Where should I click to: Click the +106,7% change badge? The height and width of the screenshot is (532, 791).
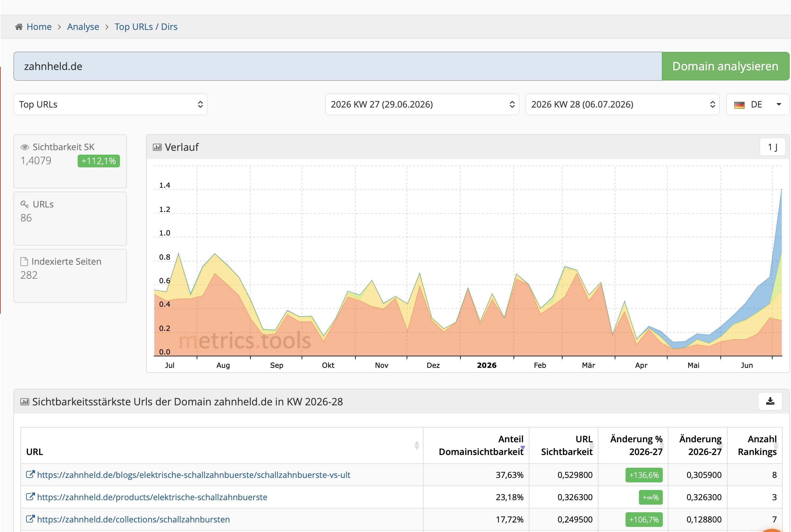click(644, 520)
